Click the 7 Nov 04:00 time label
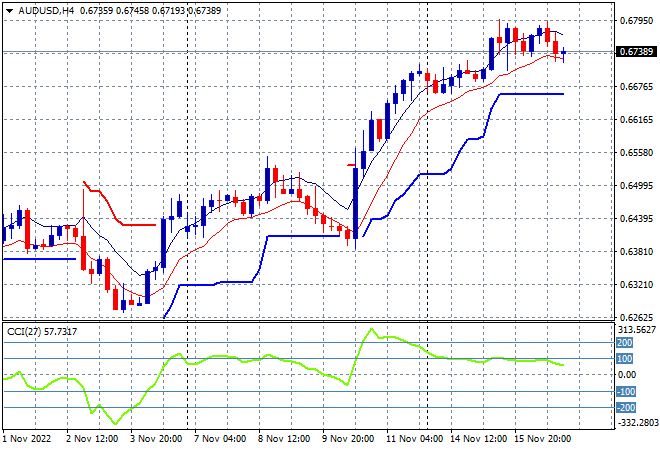The width and height of the screenshot is (660, 450). click(220, 439)
